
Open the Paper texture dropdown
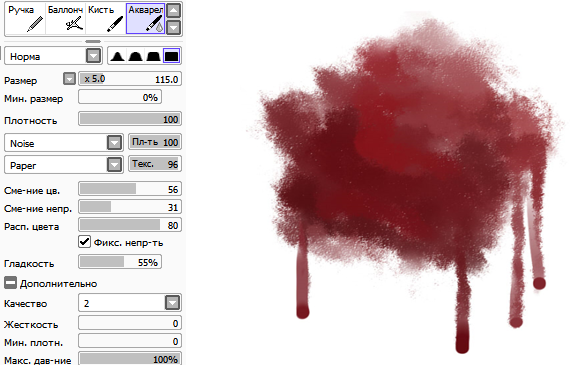64,165
